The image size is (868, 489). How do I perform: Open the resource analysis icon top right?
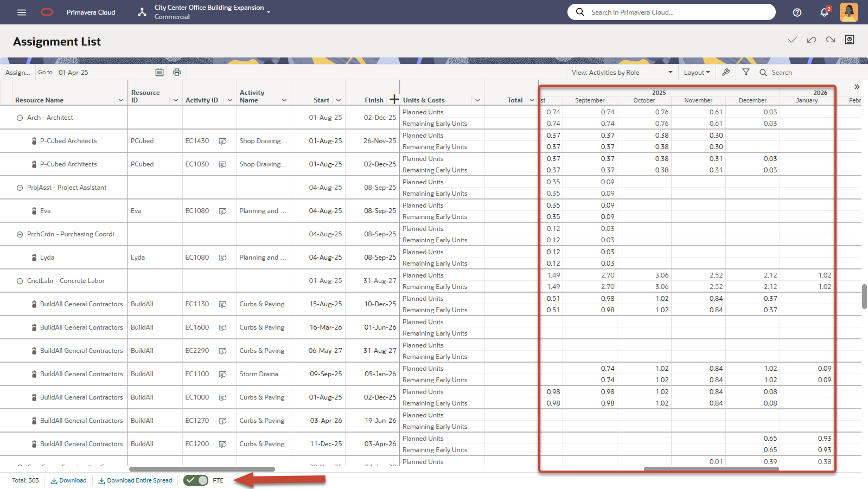848,40
